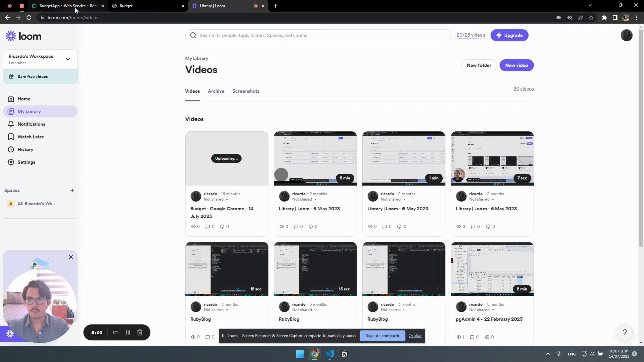Viewport: 644px width, 362px height.
Task: Select the Videos tab
Action: click(192, 91)
